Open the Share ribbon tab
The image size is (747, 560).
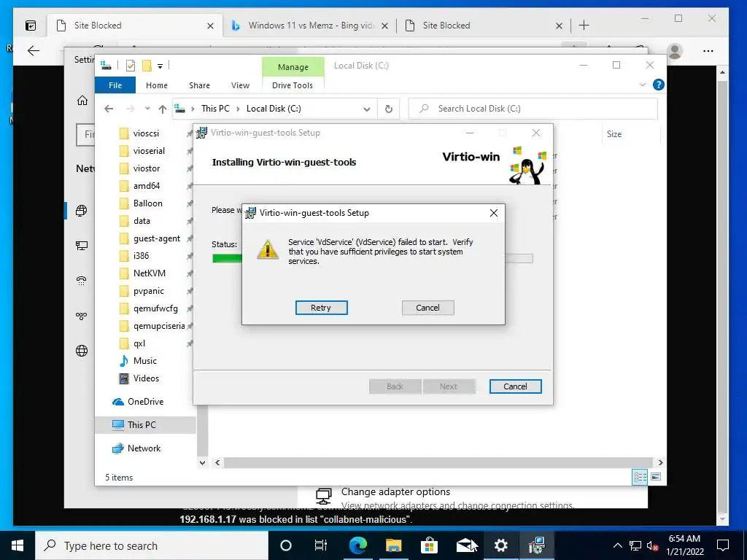[199, 85]
